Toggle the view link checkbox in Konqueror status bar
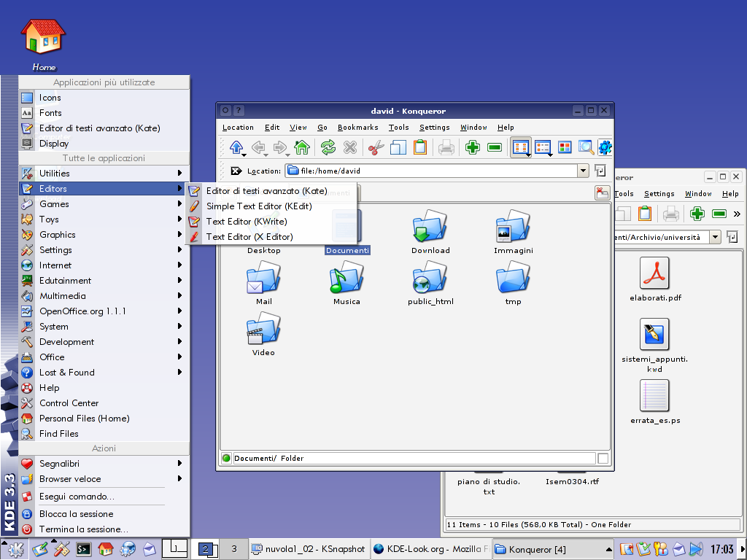The image size is (747, 560). point(603,458)
